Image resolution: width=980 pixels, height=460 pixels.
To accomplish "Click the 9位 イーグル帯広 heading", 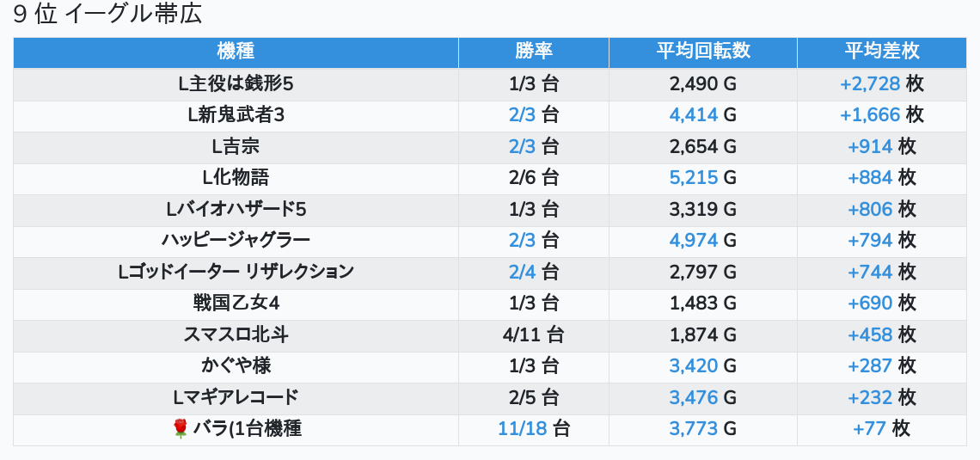I will 107,15.
